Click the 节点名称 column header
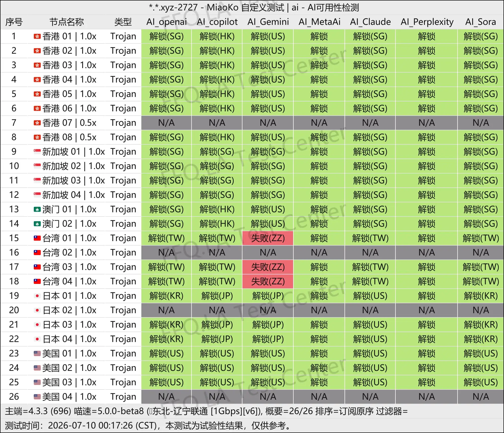The width and height of the screenshot is (504, 433). point(67,22)
